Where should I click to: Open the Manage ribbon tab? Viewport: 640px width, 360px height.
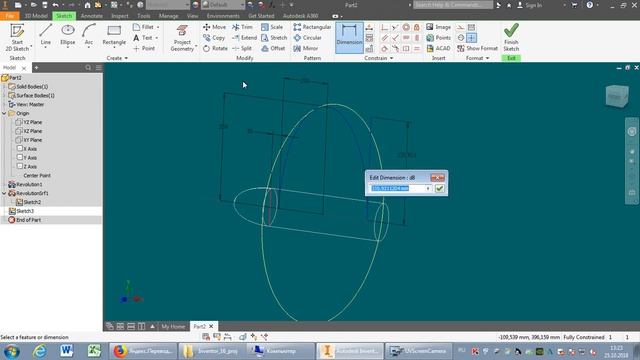(x=168, y=16)
